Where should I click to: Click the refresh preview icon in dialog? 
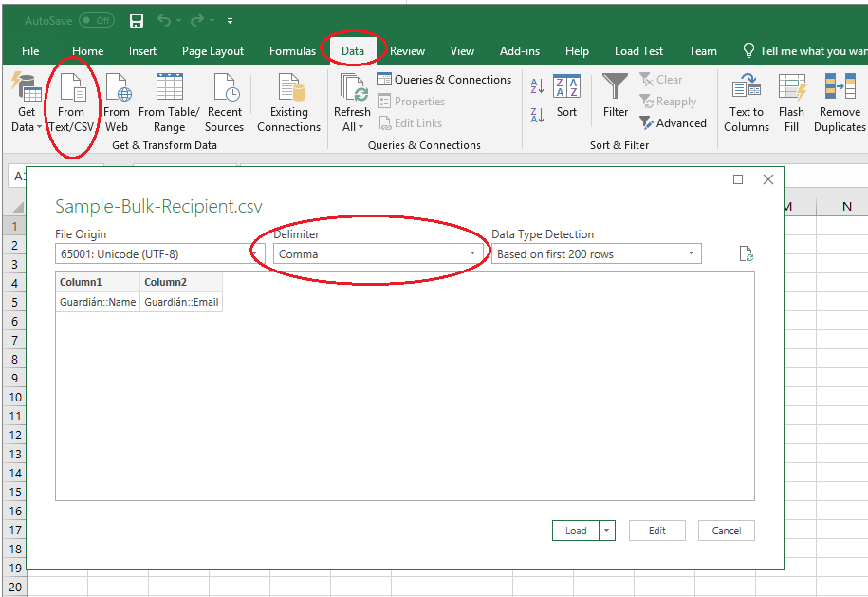tap(747, 254)
